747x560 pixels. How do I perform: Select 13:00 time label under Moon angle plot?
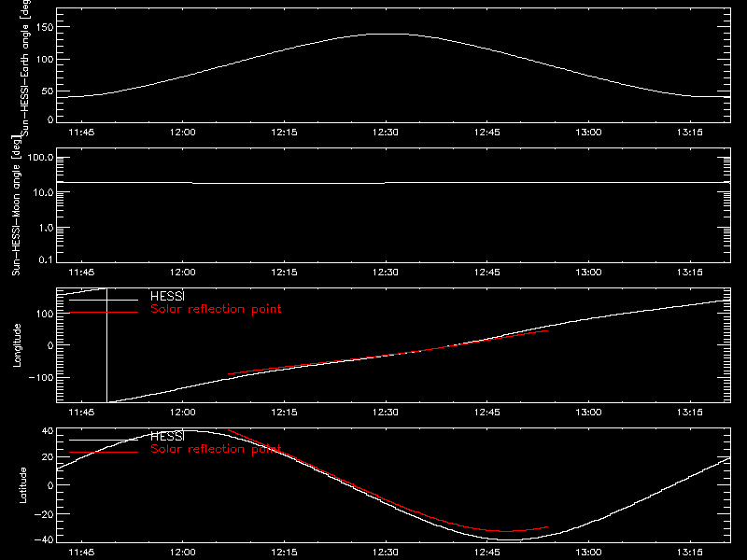click(x=588, y=273)
